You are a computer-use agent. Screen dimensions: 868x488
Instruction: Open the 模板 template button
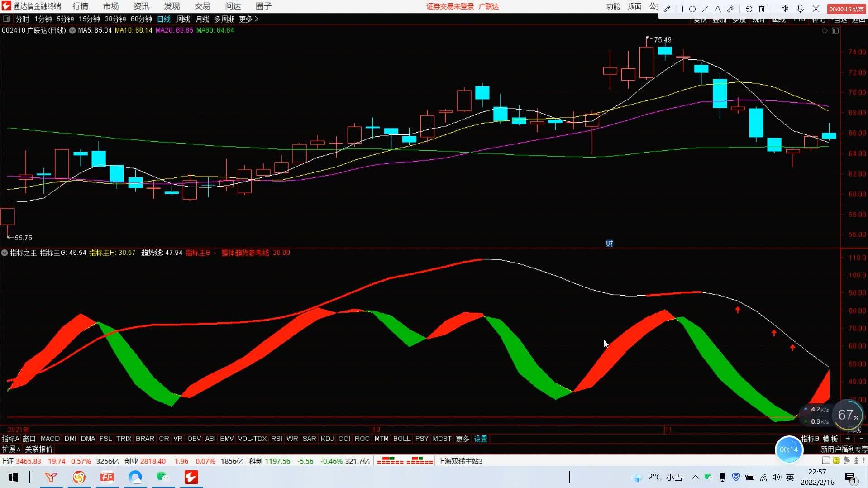point(830,439)
